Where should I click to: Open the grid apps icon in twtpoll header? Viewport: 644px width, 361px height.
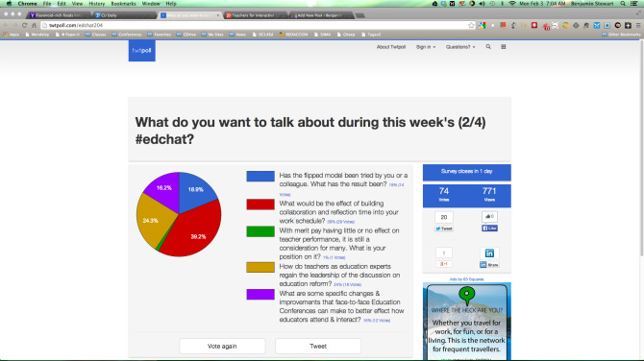point(503,47)
